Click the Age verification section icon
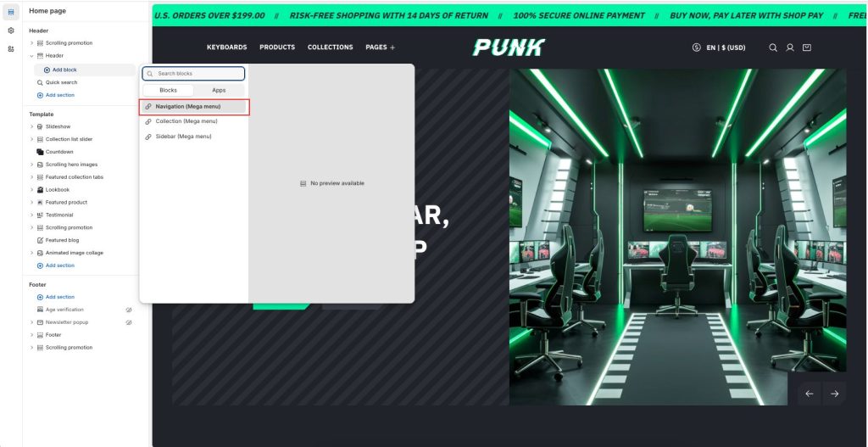Image resolution: width=868 pixels, height=447 pixels. (x=40, y=310)
